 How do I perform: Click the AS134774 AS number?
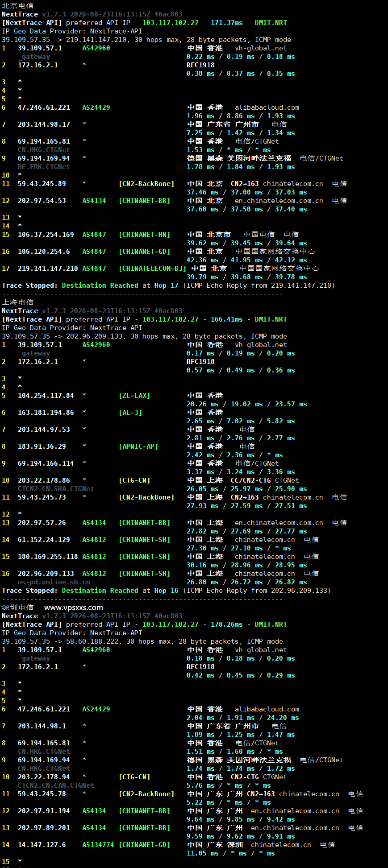98,845
